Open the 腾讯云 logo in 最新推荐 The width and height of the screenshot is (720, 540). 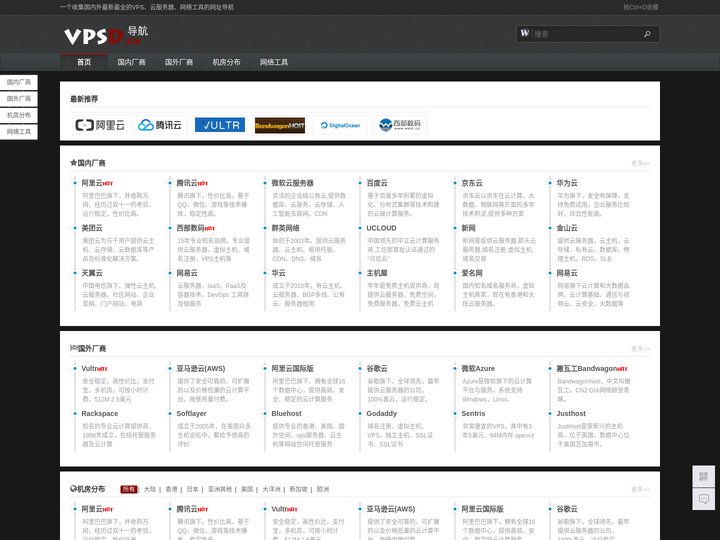(x=160, y=125)
